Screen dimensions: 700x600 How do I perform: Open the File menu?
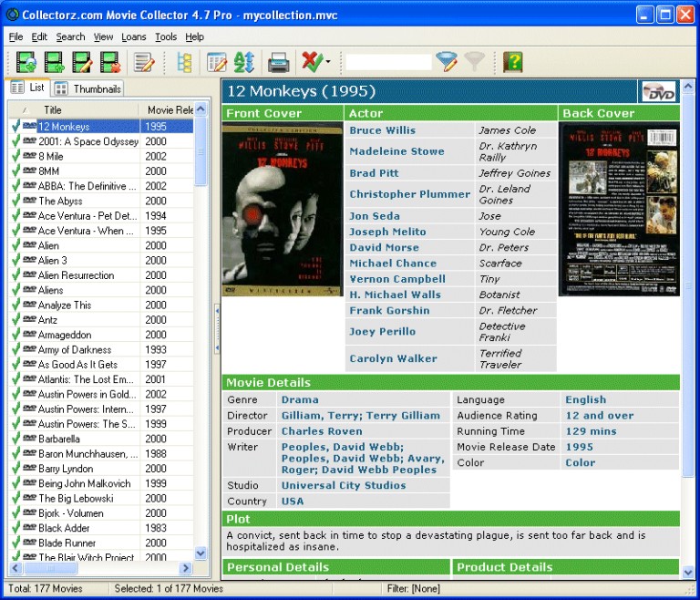(x=15, y=36)
